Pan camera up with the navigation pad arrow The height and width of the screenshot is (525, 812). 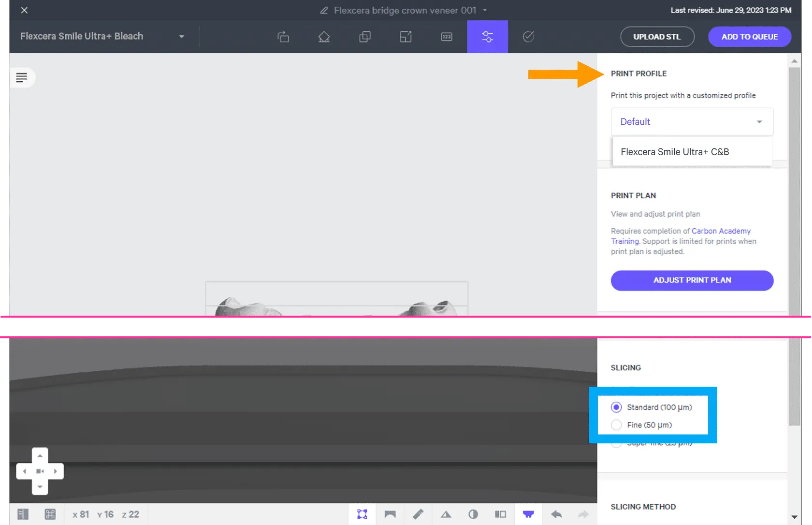click(x=40, y=455)
